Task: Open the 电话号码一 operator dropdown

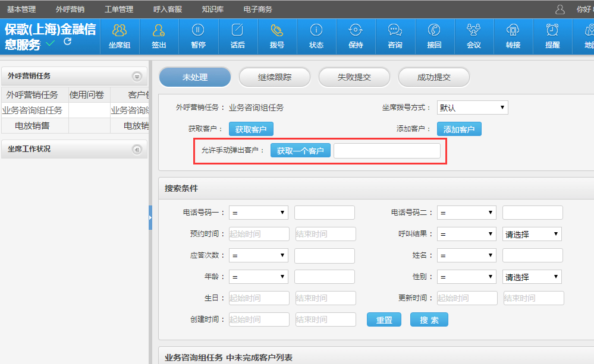Action: pos(259,213)
